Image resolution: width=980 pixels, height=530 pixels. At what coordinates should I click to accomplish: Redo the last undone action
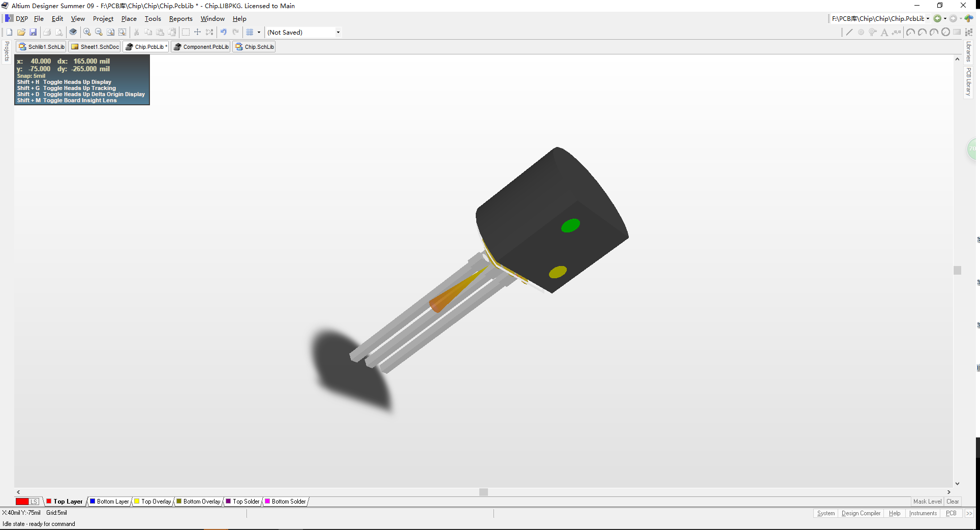pyautogui.click(x=236, y=32)
